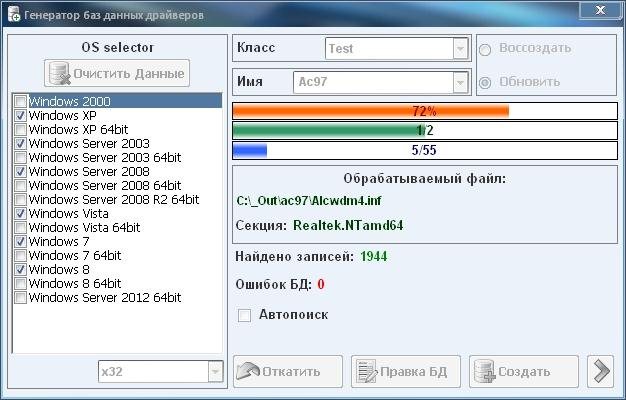Click the Откатить rollback arrow icon
Screen dimensions: 626x400
pyautogui.click(x=248, y=371)
